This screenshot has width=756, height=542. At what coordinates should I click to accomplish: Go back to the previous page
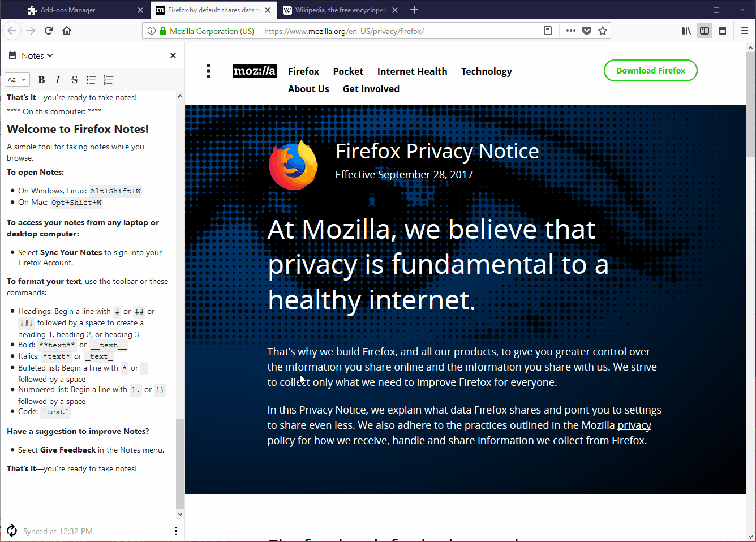point(12,31)
